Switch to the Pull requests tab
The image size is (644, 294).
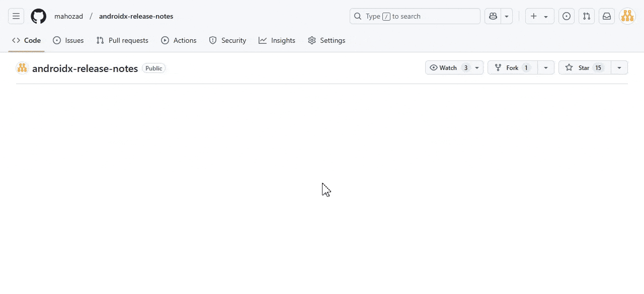tap(122, 40)
